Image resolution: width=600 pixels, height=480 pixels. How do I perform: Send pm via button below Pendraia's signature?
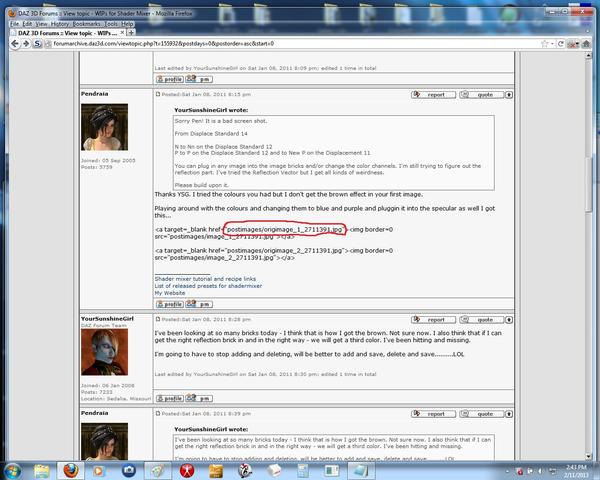click(199, 304)
